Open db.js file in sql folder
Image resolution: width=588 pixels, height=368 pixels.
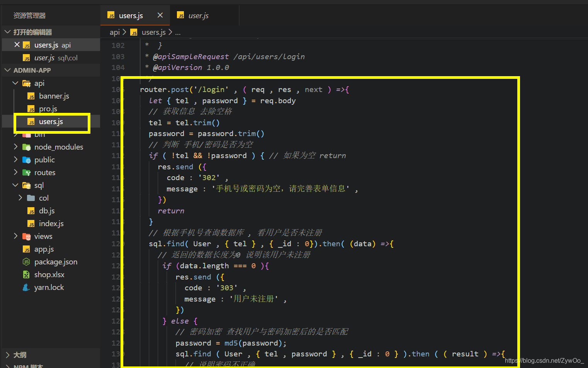tap(47, 211)
